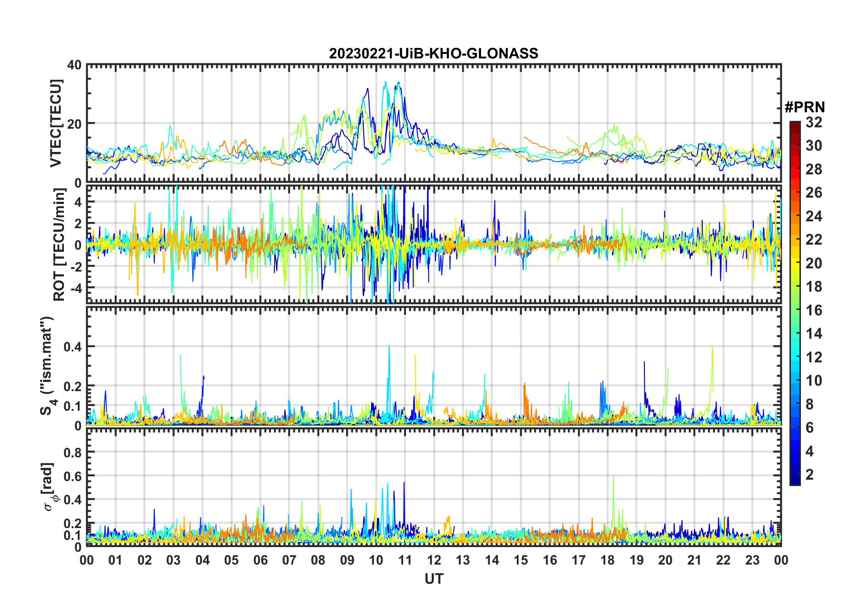Select hour 05 on the UT axis

231,560
